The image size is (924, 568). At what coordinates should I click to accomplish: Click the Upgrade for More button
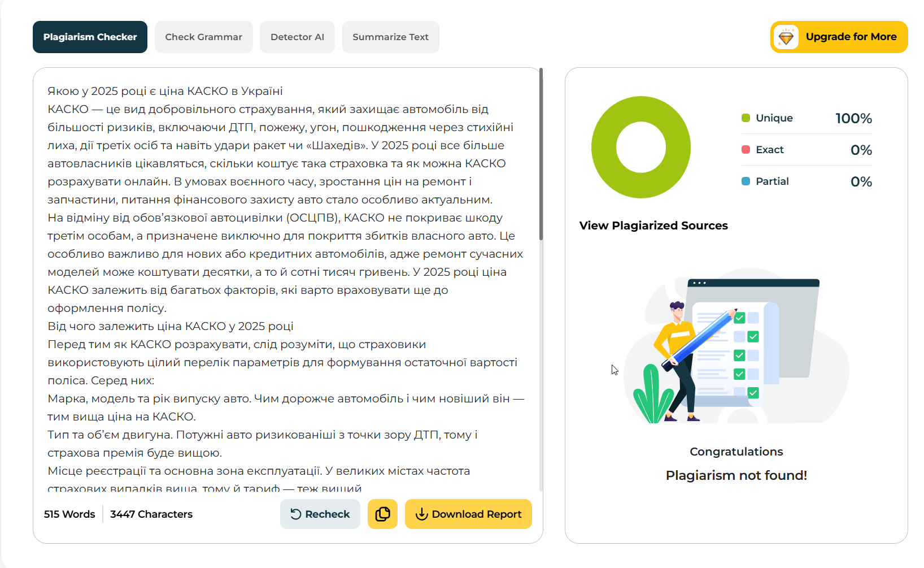[x=839, y=37]
